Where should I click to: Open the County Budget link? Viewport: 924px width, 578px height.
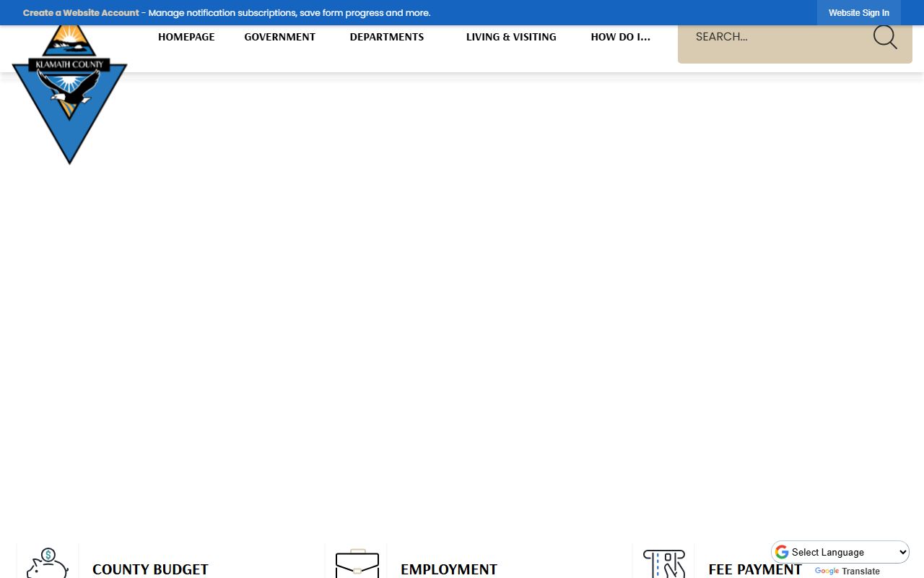pos(150,569)
